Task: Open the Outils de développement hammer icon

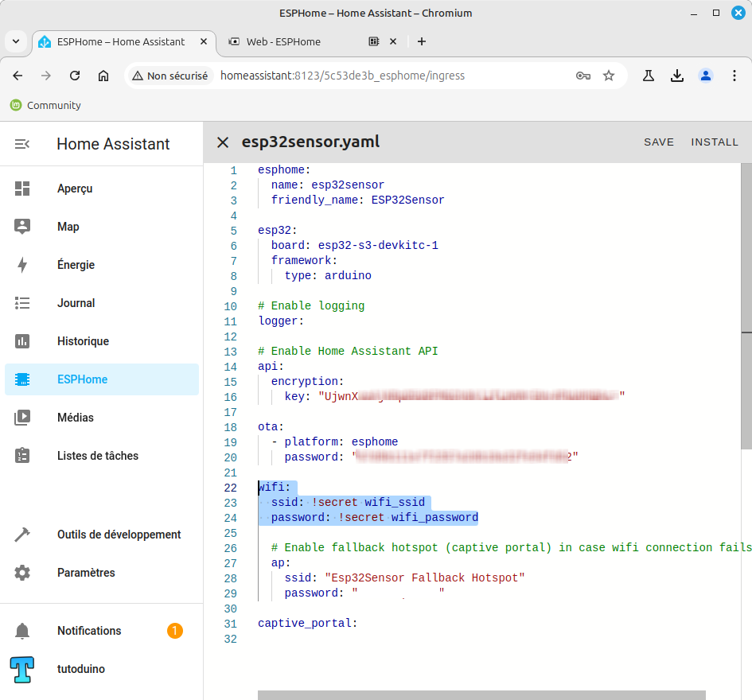Action: point(22,534)
